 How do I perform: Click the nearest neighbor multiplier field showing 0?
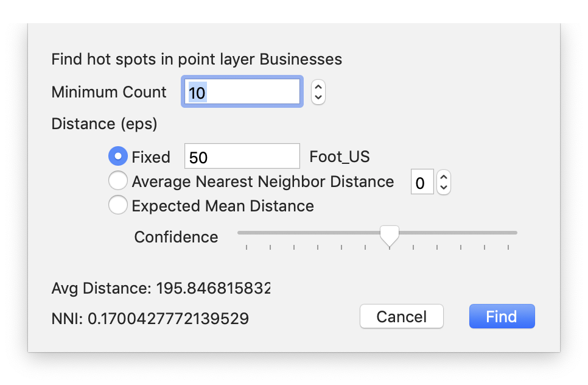[422, 182]
